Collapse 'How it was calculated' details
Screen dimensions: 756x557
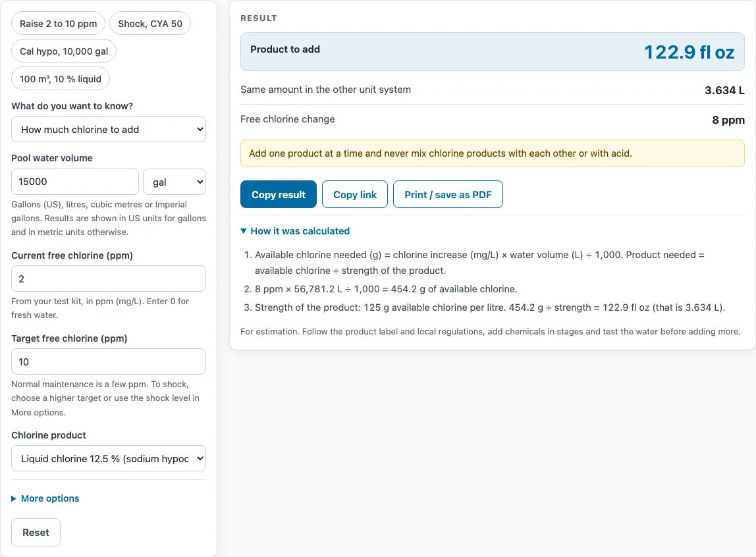[x=295, y=231]
